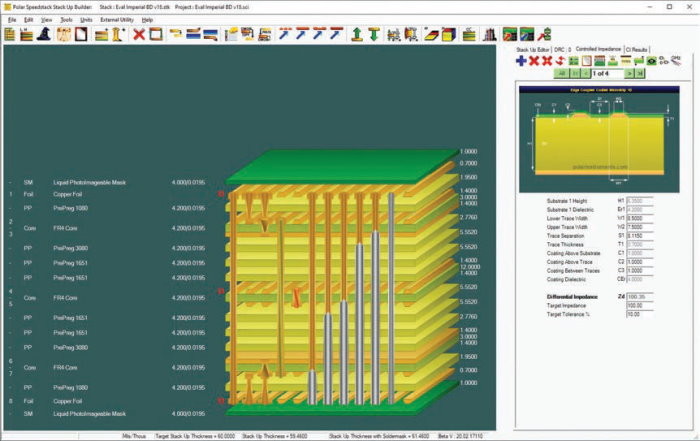Image resolution: width=700 pixels, height=441 pixels.
Task: Click the last blue diagonal arrow drill icon
Action: coord(337,33)
